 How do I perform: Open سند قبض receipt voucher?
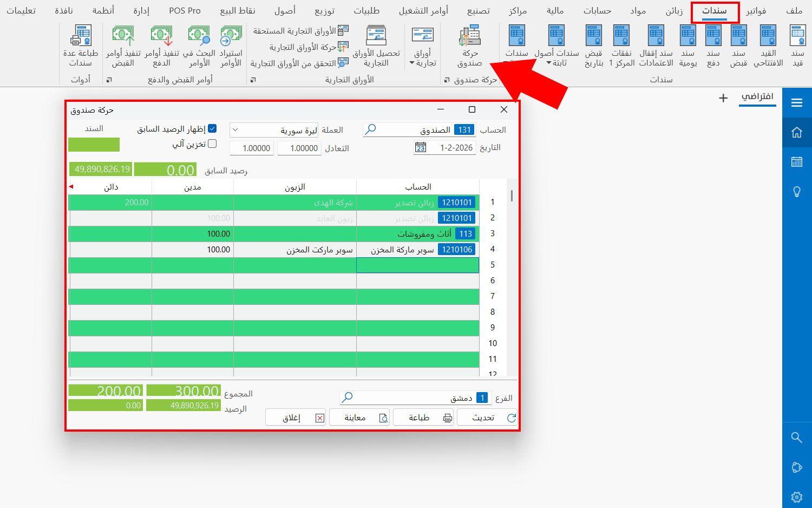[739, 46]
